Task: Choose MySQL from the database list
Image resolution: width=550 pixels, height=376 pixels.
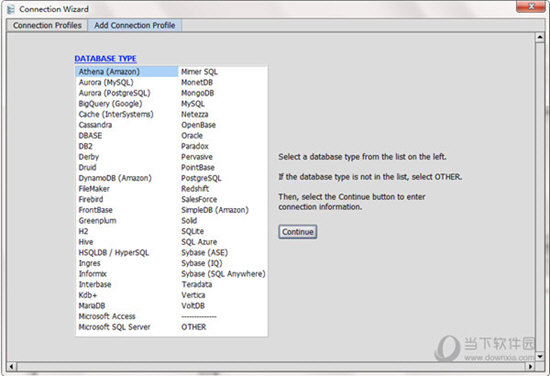Action: coord(193,104)
